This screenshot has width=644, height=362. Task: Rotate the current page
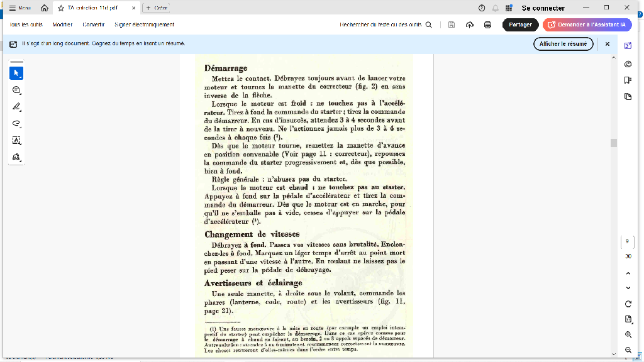pos(628,302)
